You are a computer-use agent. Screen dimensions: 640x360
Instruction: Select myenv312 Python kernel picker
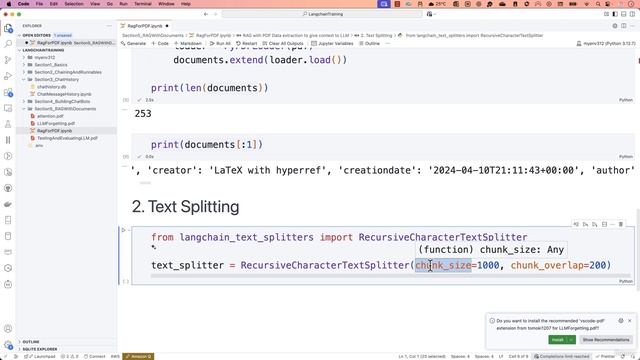click(x=605, y=43)
